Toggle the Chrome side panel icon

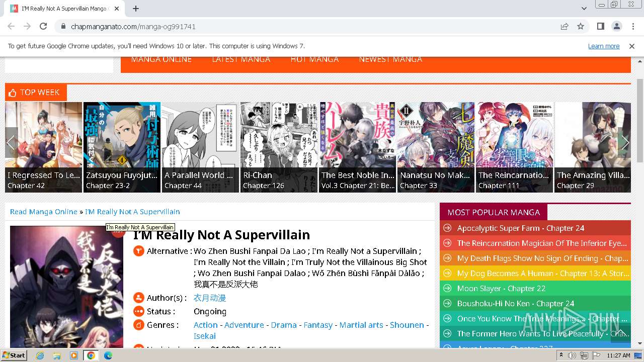600,26
